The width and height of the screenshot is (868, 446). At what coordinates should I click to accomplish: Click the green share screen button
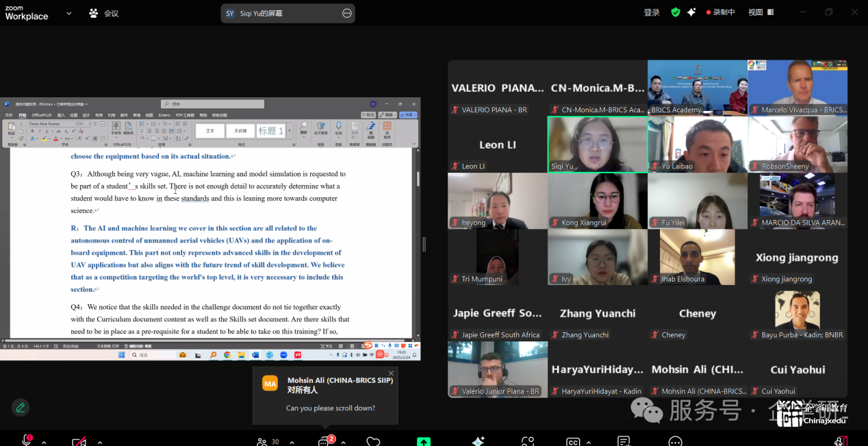click(x=424, y=441)
